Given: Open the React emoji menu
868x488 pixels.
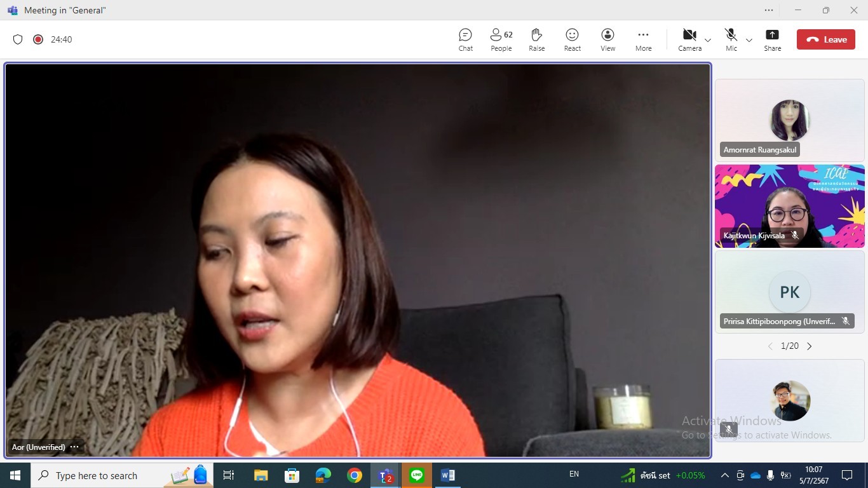Looking at the screenshot, I should click(572, 39).
